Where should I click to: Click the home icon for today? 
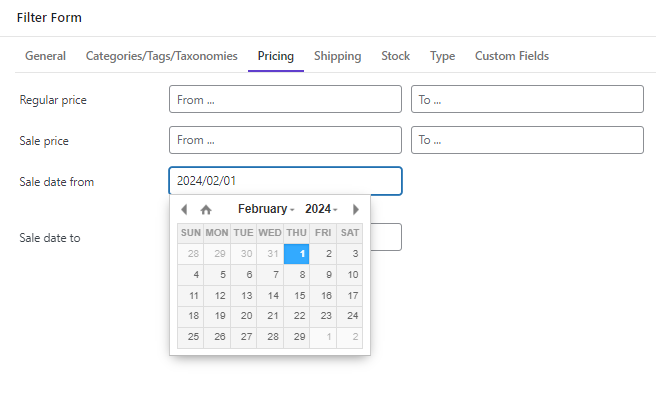click(206, 209)
